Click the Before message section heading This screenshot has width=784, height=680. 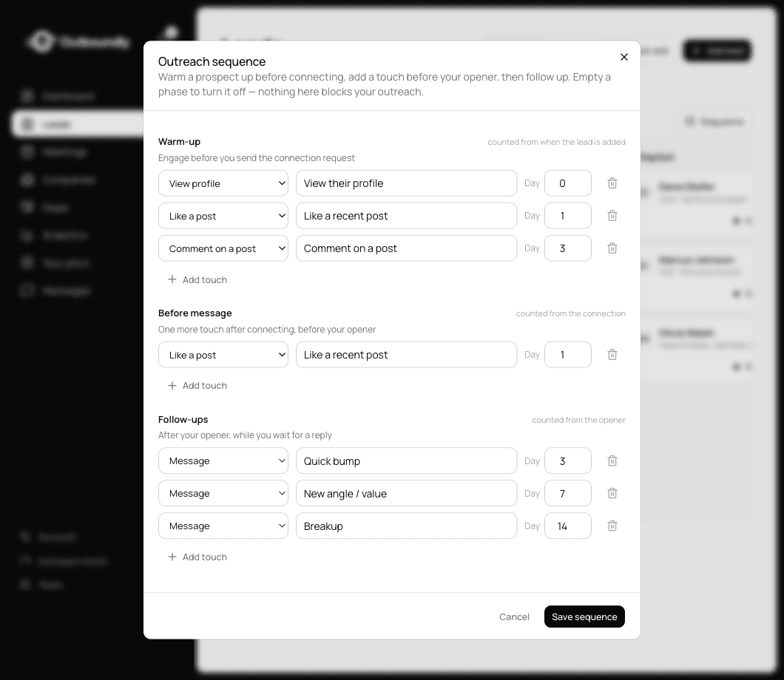(x=195, y=313)
